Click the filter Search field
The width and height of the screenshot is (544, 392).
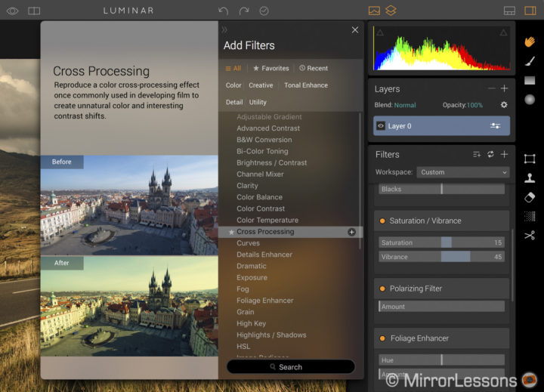click(290, 366)
